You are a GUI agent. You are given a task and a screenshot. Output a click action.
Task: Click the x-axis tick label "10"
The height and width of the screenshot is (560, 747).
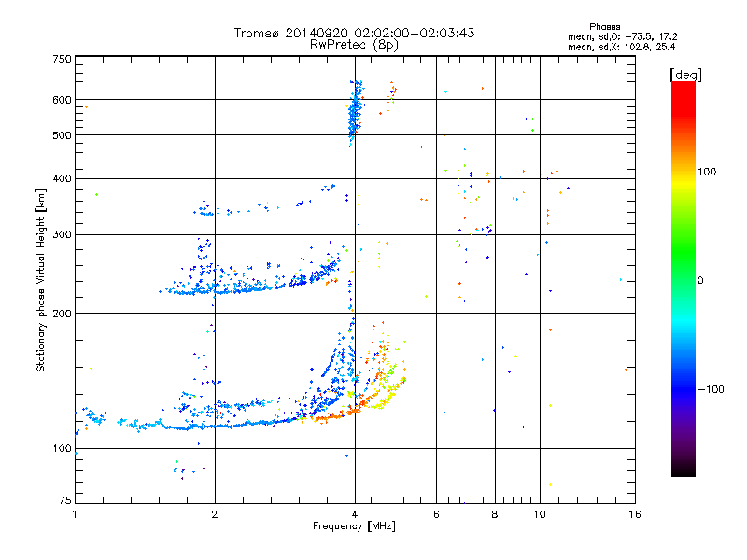point(540,514)
